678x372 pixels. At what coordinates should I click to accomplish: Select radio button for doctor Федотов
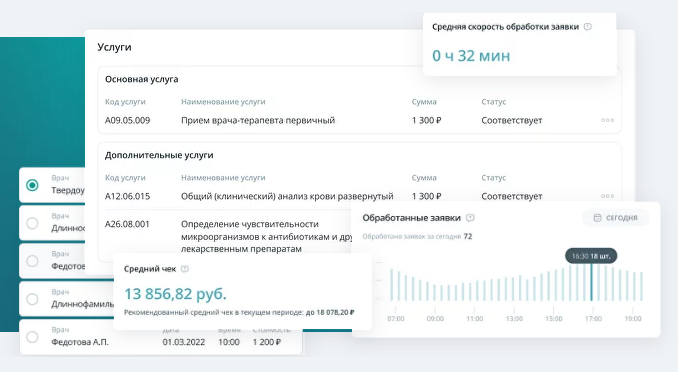32,261
